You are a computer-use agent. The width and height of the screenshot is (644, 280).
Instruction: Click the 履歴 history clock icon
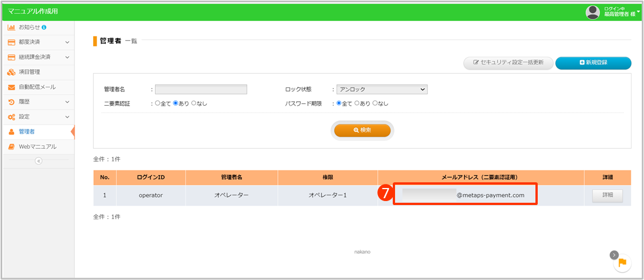pos(11,102)
